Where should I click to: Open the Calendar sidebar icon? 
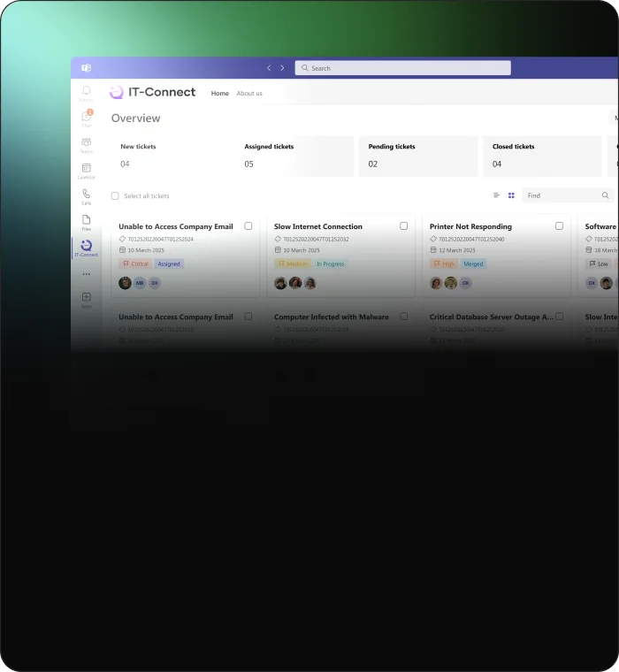tap(87, 168)
